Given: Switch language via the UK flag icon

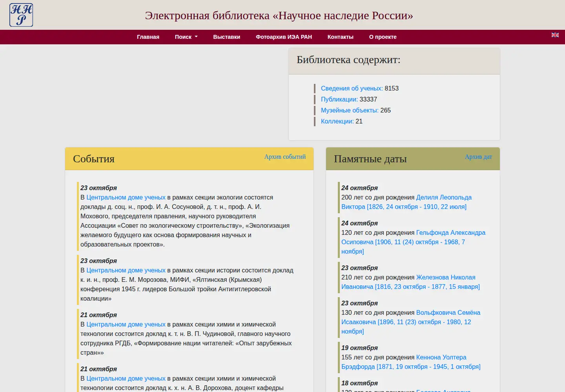Looking at the screenshot, I should tap(555, 35).
